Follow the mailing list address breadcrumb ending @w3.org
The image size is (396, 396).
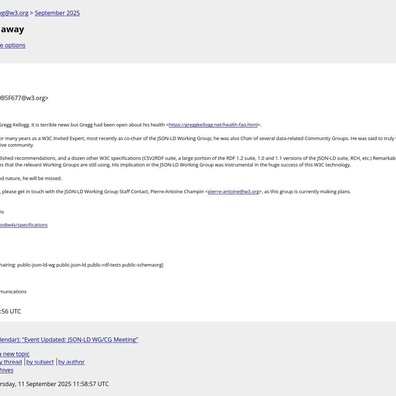coord(14,13)
